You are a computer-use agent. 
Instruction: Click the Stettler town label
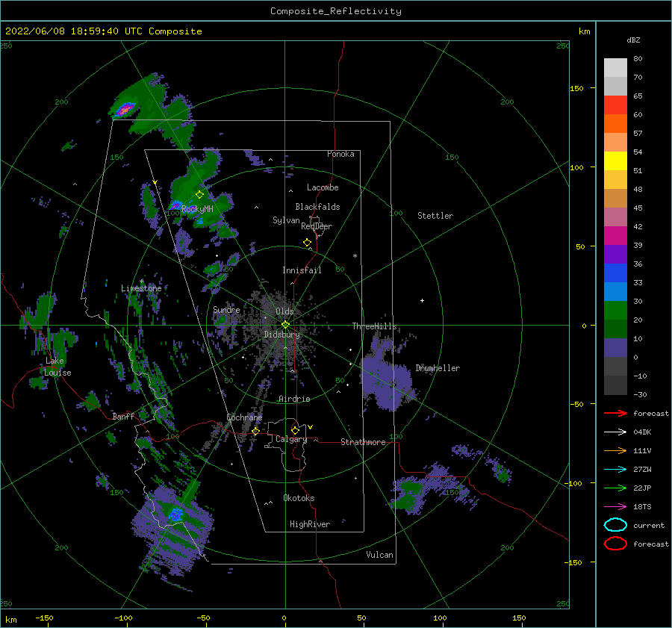pyautogui.click(x=435, y=216)
